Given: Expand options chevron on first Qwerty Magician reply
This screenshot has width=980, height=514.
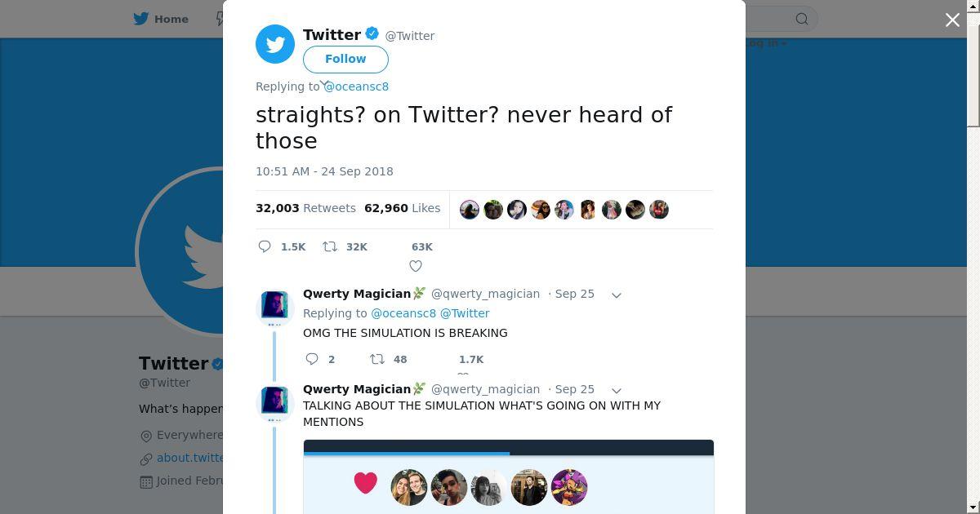Looking at the screenshot, I should (617, 295).
